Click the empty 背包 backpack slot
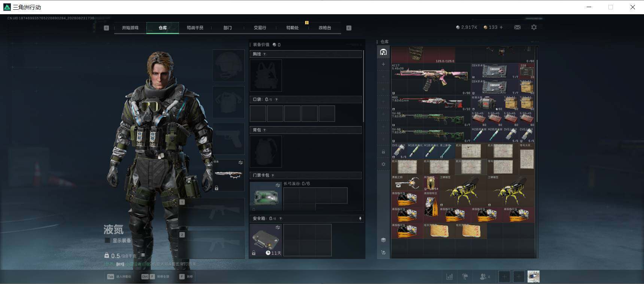 [266, 151]
